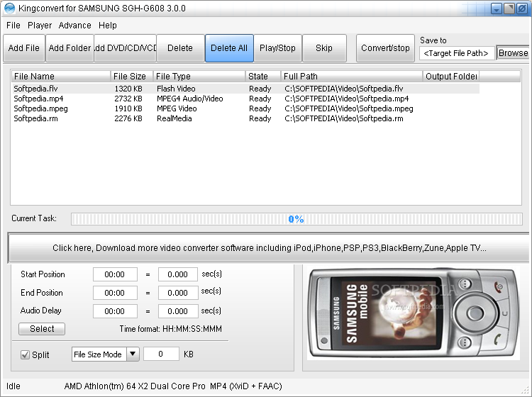Open the Player menu
Viewport: 532px width, 397px height.
point(40,26)
